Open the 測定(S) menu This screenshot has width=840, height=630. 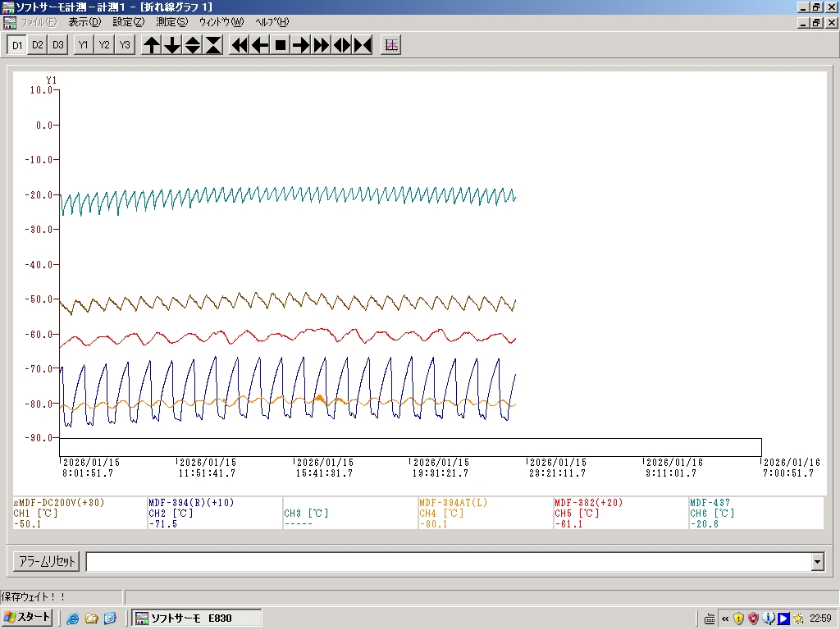tap(171, 22)
